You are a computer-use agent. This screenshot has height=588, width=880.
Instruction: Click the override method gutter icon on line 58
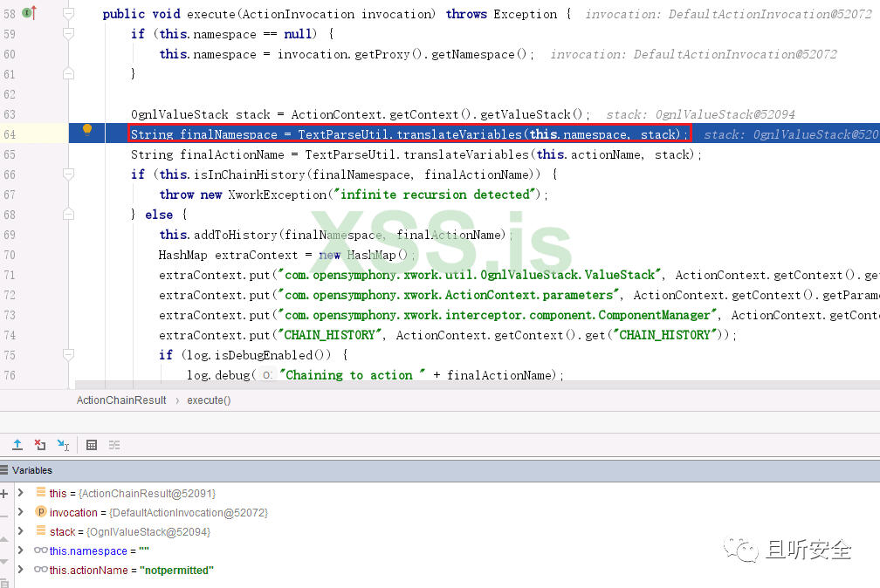(x=29, y=12)
